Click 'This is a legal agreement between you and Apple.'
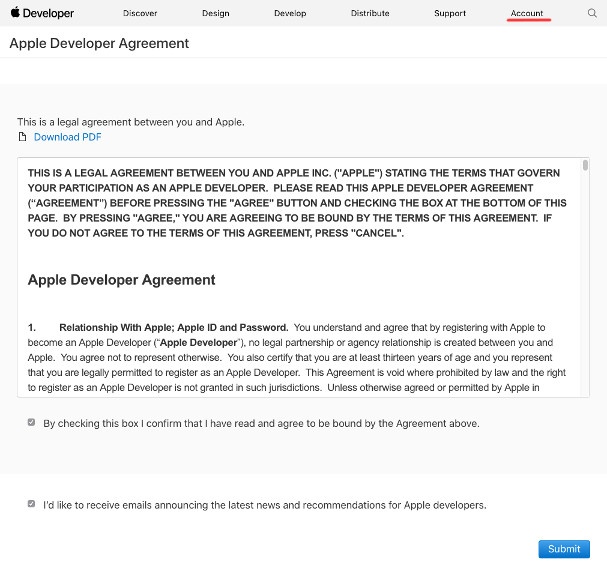The image size is (607, 568). point(131,122)
